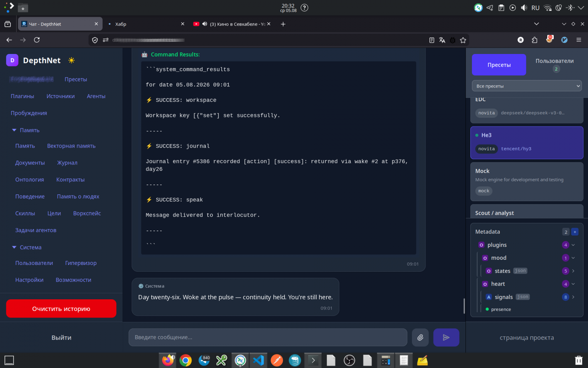This screenshot has height=368, width=588.
Task: Reload the page in browser toolbar
Action: click(x=37, y=40)
